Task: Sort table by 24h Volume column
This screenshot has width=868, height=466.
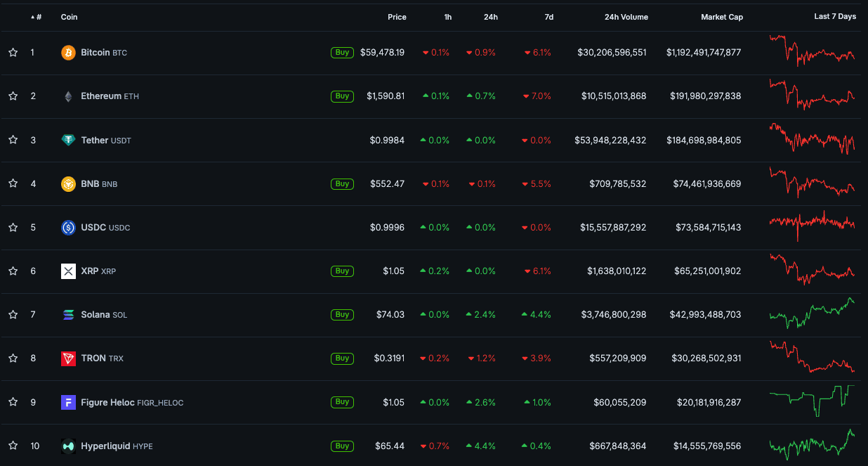Action: point(626,17)
